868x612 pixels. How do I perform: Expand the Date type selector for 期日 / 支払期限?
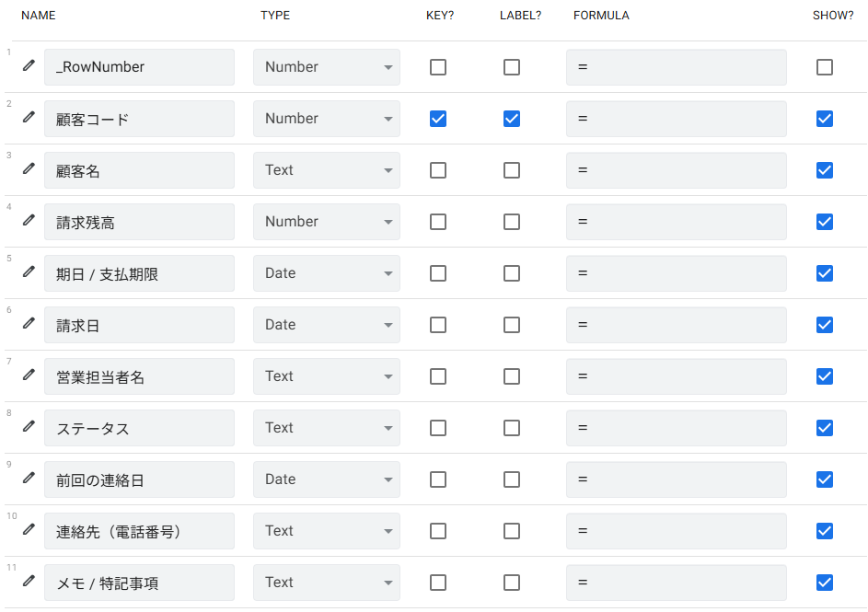326,272
